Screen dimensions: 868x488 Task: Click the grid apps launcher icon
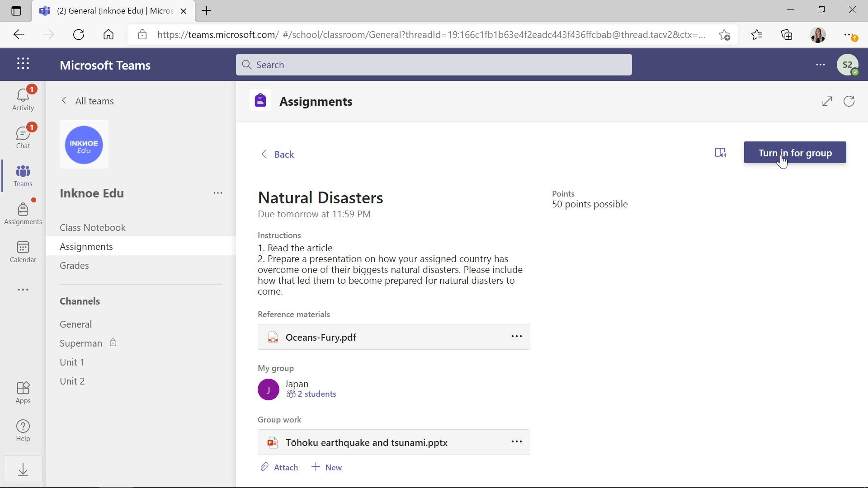[23, 63]
